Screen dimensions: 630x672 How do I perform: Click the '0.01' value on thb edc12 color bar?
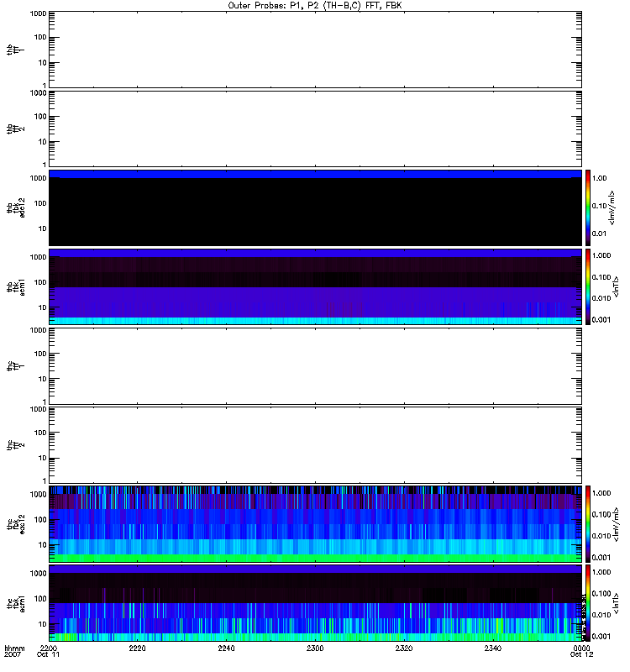click(599, 234)
